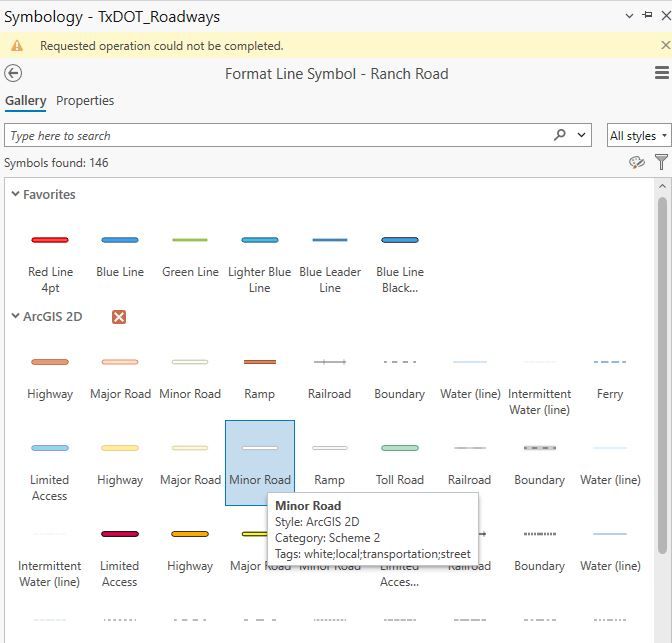Choose the Toll Road green symbol
Screen dimensions: 672x643
coord(400,463)
